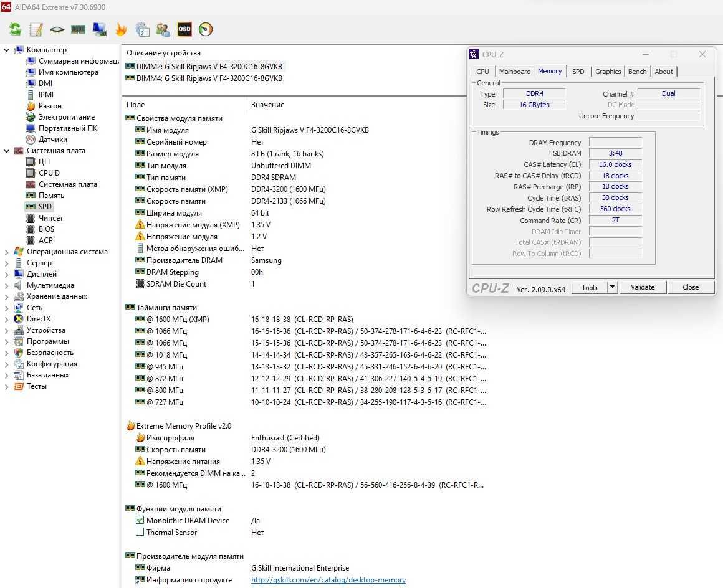The width and height of the screenshot is (723, 588).
Task: Select the DMI tree item
Action: pyautogui.click(x=45, y=83)
